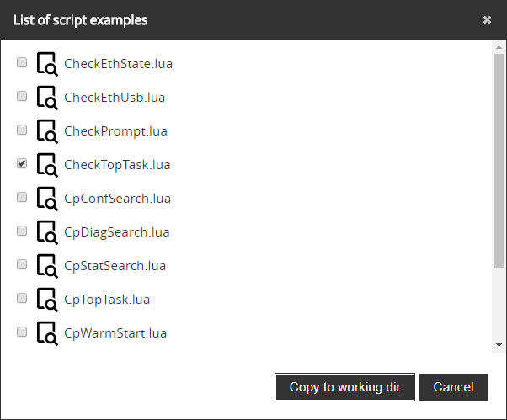
Task: Enable the CheckEthState.lua checkbox
Action: (x=22, y=63)
